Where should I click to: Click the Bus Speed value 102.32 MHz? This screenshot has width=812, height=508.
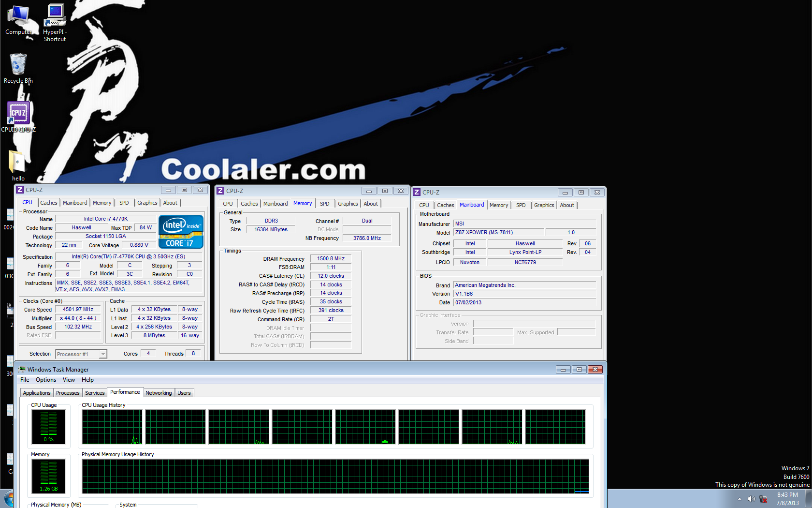[78, 327]
